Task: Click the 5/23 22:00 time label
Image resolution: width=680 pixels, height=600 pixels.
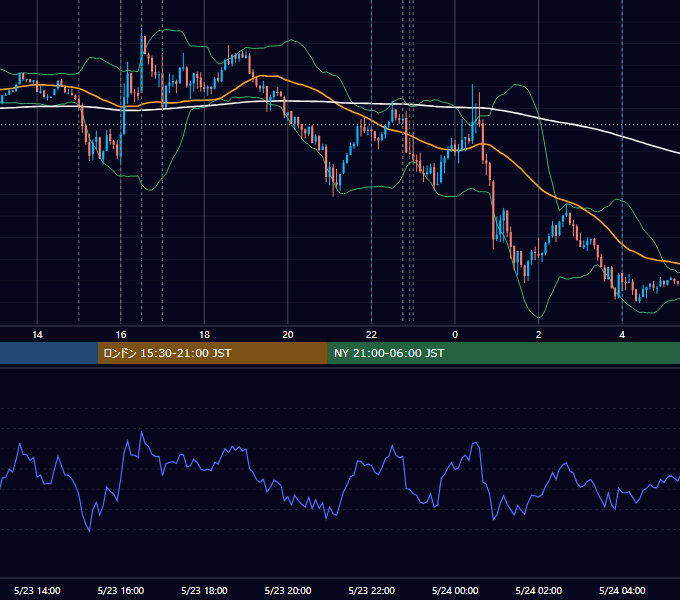Action: [372, 590]
